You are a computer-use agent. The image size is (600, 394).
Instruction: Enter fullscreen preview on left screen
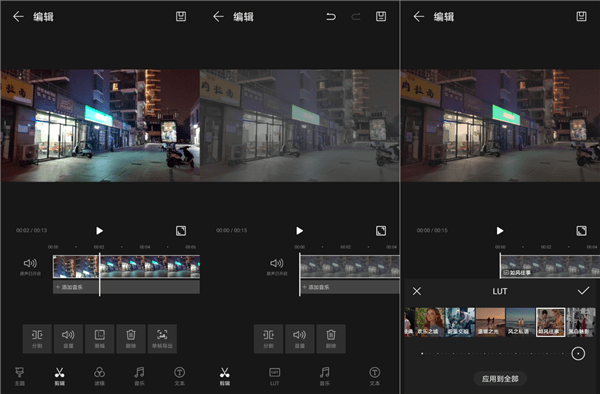181,231
